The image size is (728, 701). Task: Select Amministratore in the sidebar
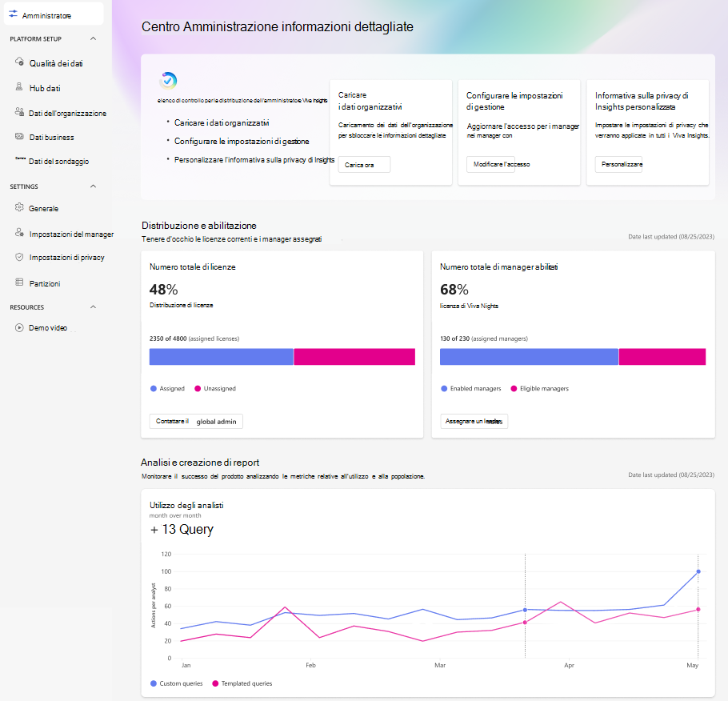click(x=54, y=14)
